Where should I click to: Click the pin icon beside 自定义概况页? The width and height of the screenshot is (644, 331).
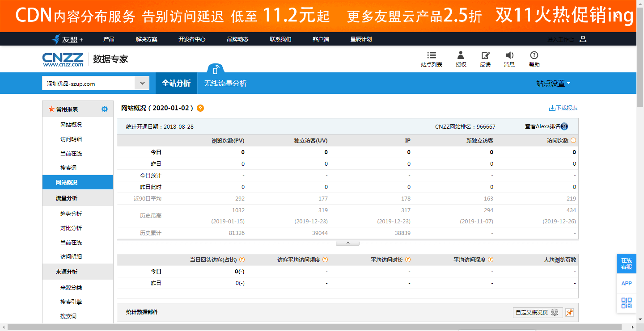coord(569,312)
